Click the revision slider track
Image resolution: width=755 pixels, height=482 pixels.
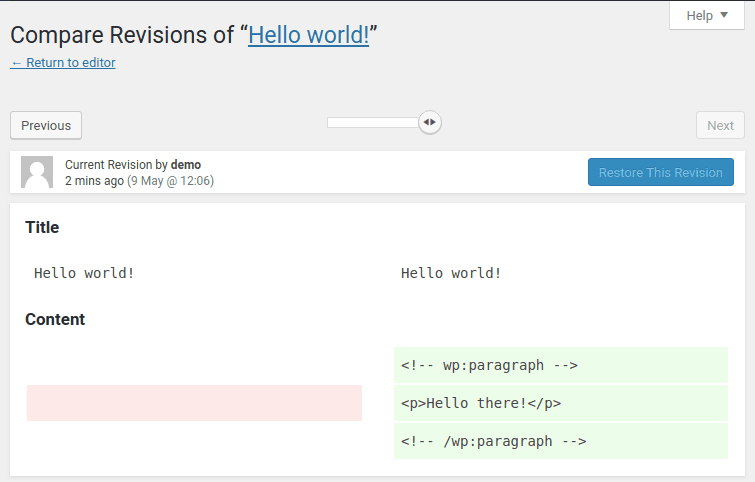pos(372,122)
